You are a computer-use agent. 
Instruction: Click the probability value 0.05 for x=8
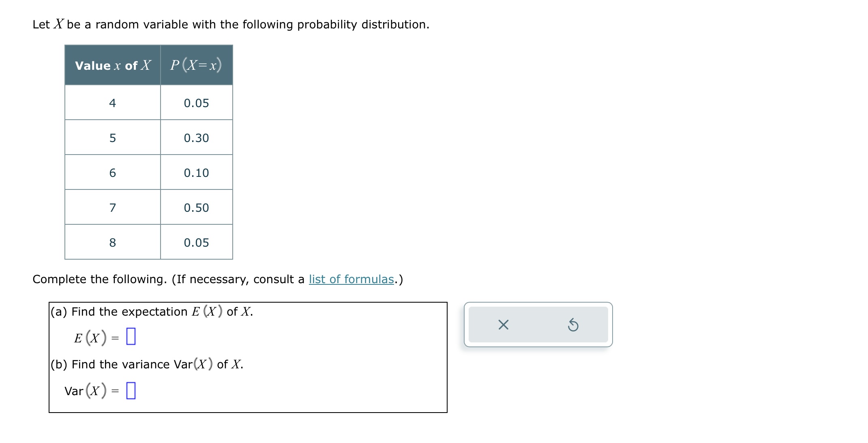coord(196,242)
